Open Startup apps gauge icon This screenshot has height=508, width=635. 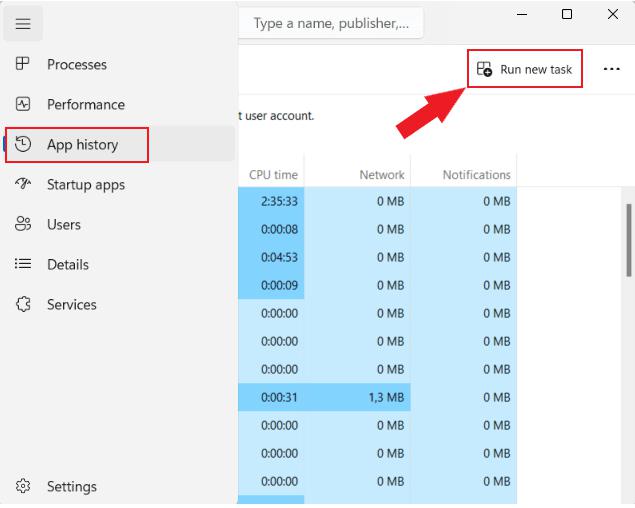(23, 184)
